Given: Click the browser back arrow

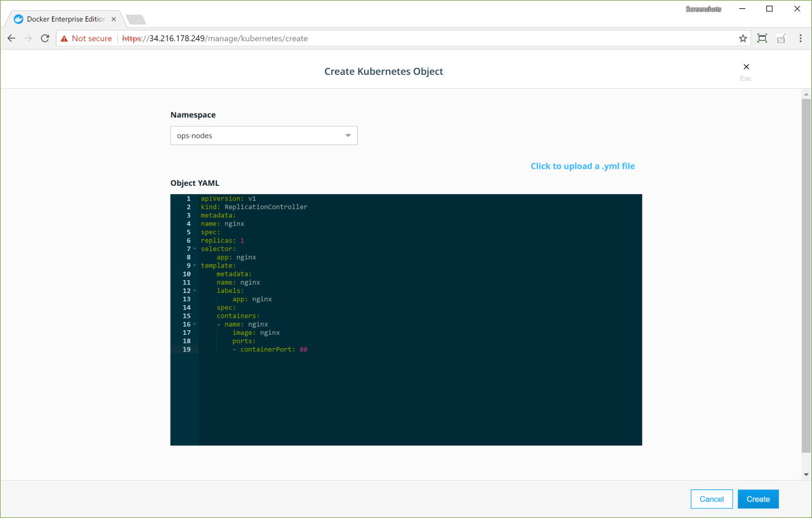Looking at the screenshot, I should tap(11, 39).
